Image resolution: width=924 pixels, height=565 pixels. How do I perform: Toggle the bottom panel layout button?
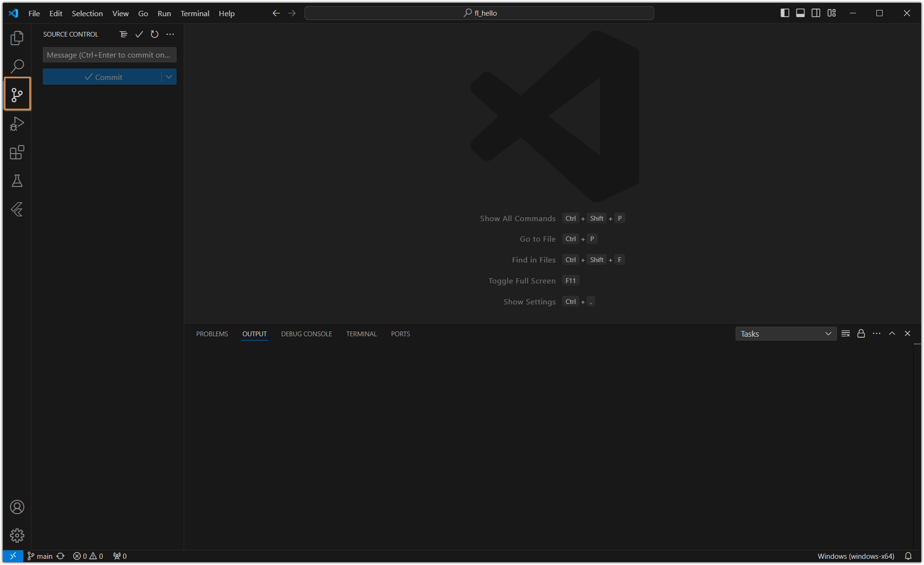click(x=800, y=13)
